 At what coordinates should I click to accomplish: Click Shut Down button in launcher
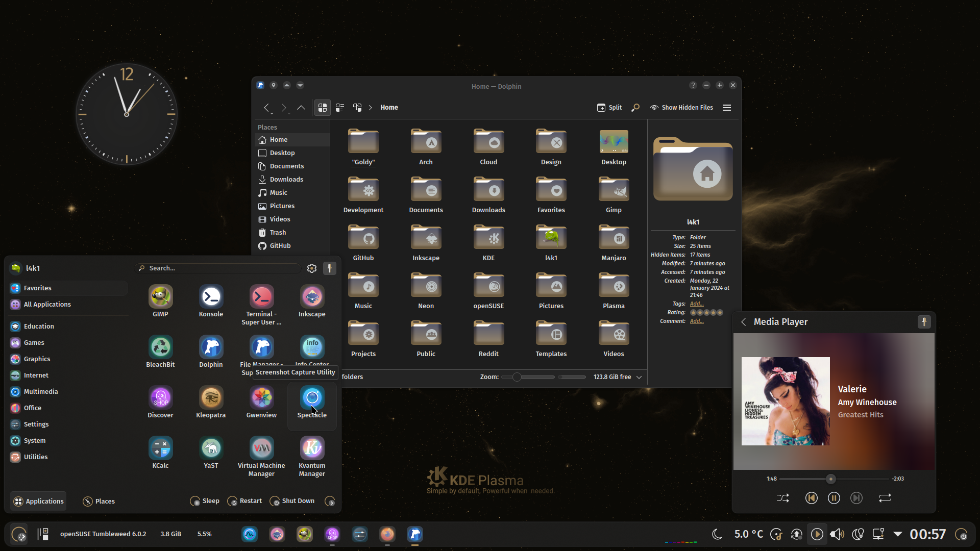(292, 501)
